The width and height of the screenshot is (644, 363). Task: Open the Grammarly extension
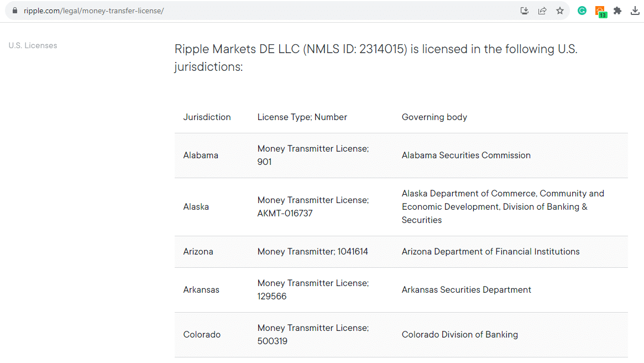(x=582, y=11)
